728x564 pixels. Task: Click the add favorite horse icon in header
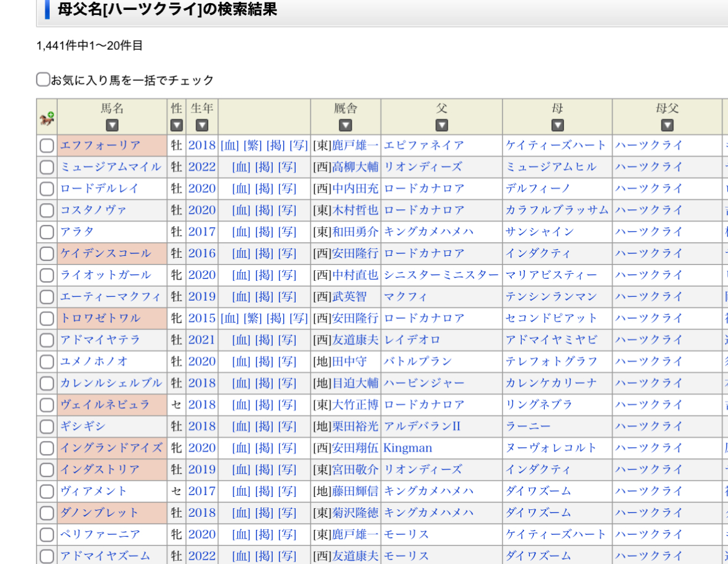point(47,117)
